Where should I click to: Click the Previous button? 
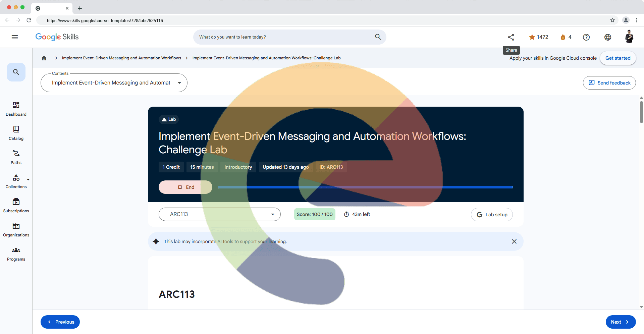click(60, 322)
